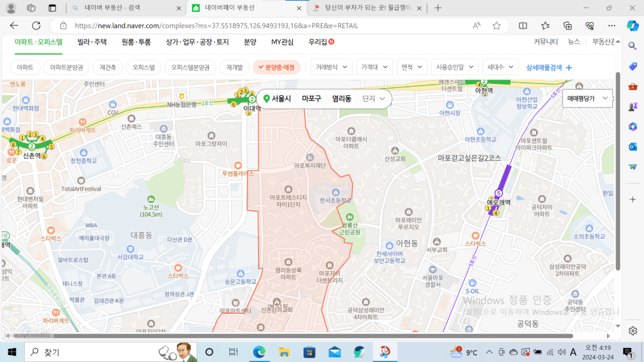Image resolution: width=644 pixels, height=362 pixels.
Task: Open the 빌라·주택 tab
Action: pos(92,42)
